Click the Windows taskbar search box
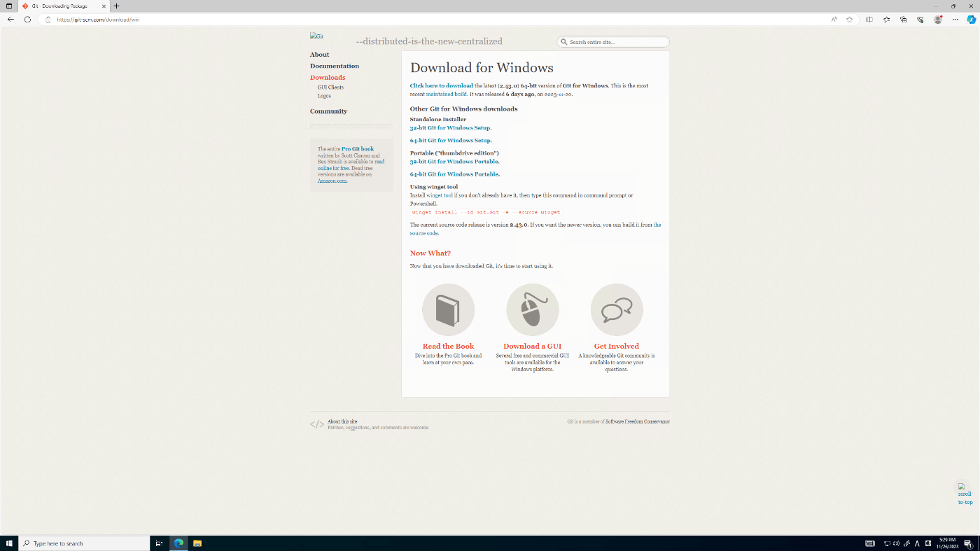The width and height of the screenshot is (980, 551). pyautogui.click(x=84, y=543)
